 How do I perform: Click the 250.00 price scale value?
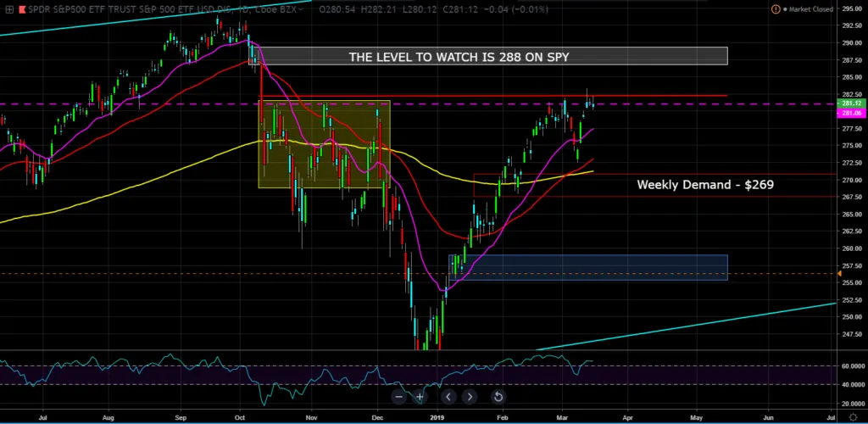point(853,316)
